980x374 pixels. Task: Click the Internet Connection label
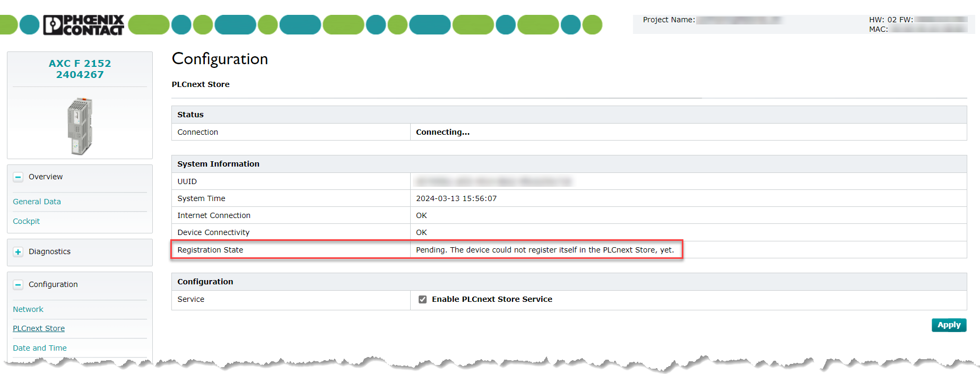pos(214,215)
